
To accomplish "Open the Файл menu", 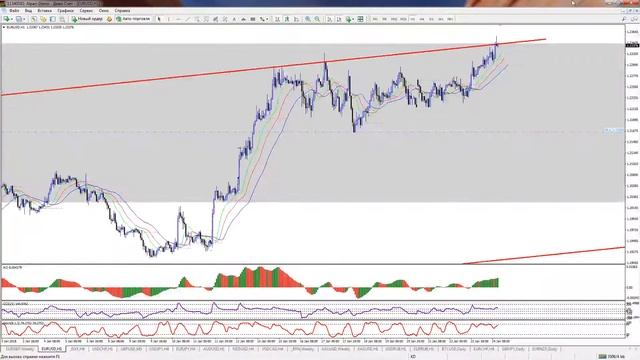I will coord(14,11).
